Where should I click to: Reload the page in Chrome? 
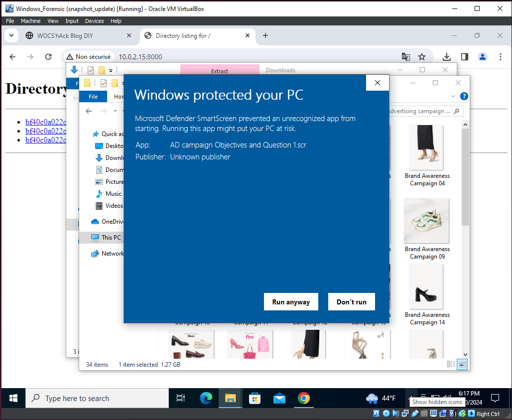pyautogui.click(x=48, y=57)
